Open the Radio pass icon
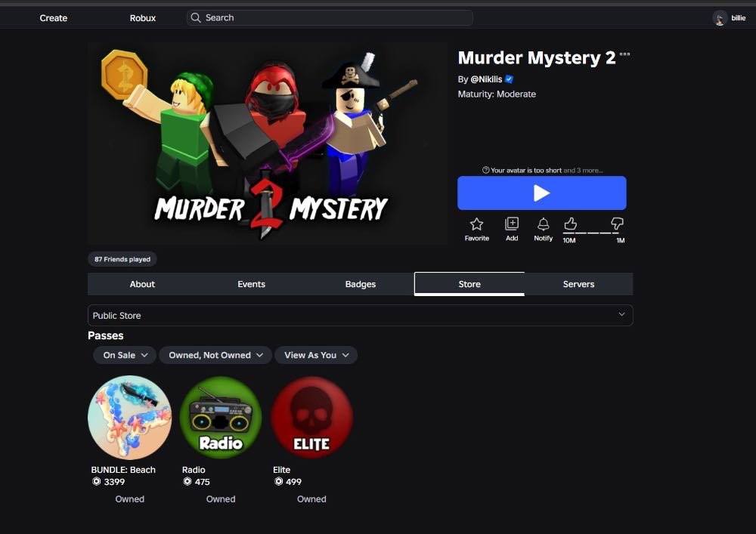 point(221,418)
